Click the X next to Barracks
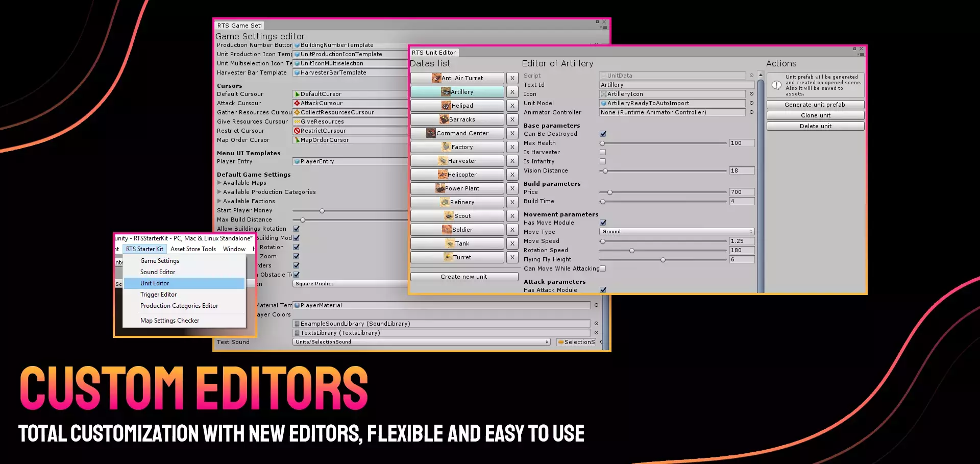This screenshot has width=980, height=464. 512,119
